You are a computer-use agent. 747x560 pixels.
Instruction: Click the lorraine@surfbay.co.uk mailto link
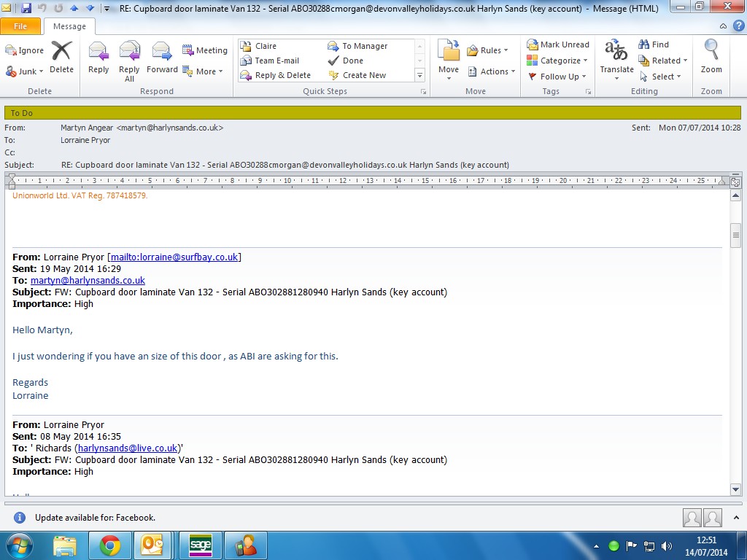174,257
